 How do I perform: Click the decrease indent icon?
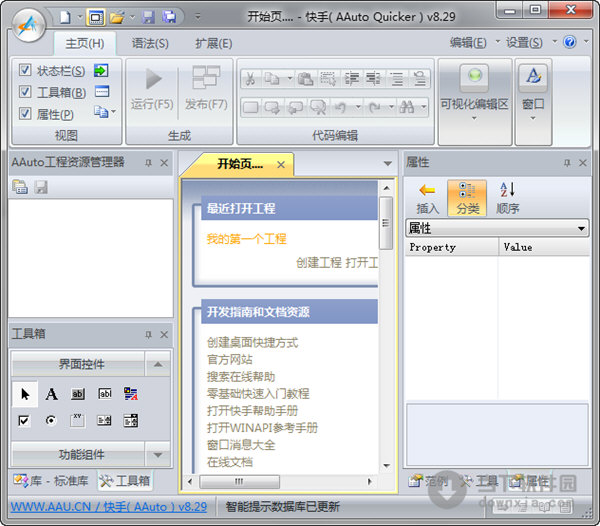pos(373,79)
